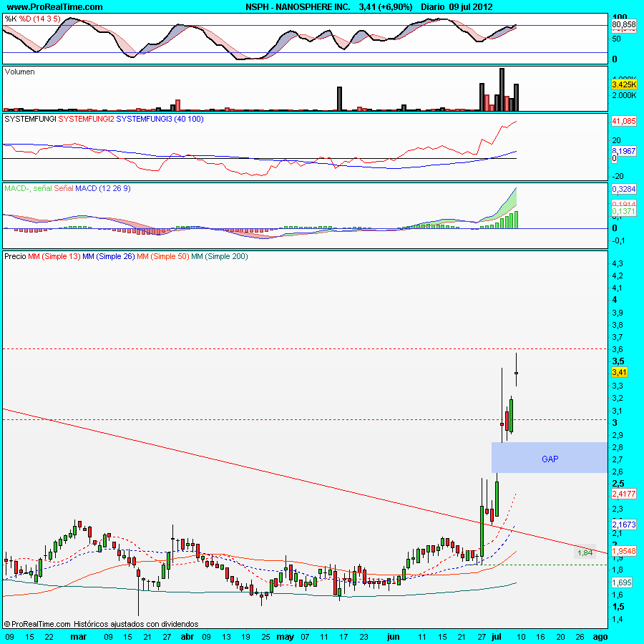Image resolution: width=644 pixels, height=644 pixels.
Task: Click the jun month label on the time axis
Action: 393,637
